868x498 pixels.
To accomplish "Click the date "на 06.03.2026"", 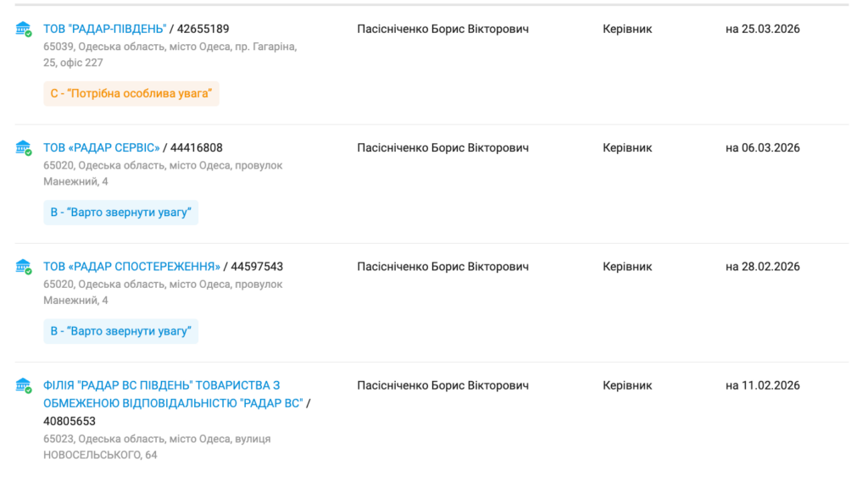I will pos(762,147).
